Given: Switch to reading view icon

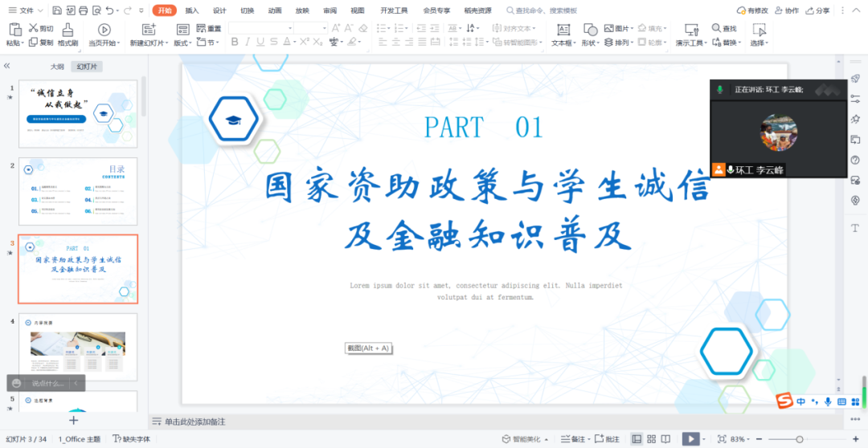Looking at the screenshot, I should [665, 438].
